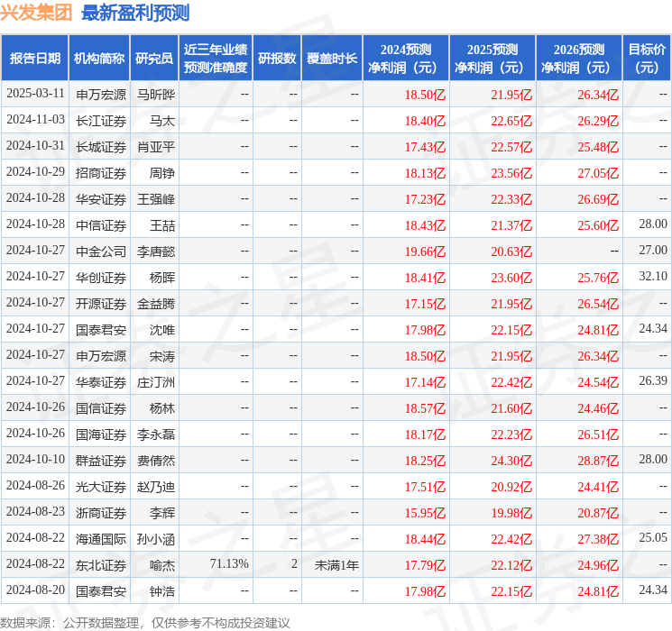Click researcher 庄汀洲
The image size is (672, 631).
point(156,382)
